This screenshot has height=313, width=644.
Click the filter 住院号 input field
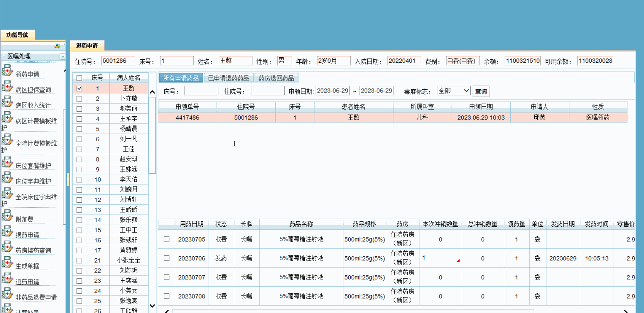click(x=267, y=91)
